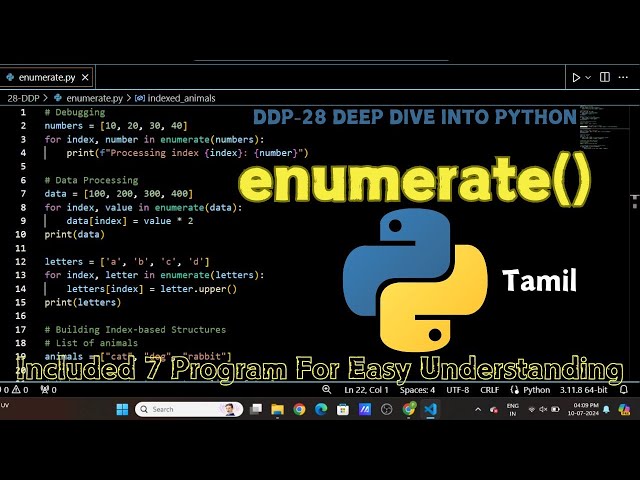640x480 pixels.
Task: Click 'data = [100, 200, 300, 400]' line
Action: pyautogui.click(x=118, y=193)
